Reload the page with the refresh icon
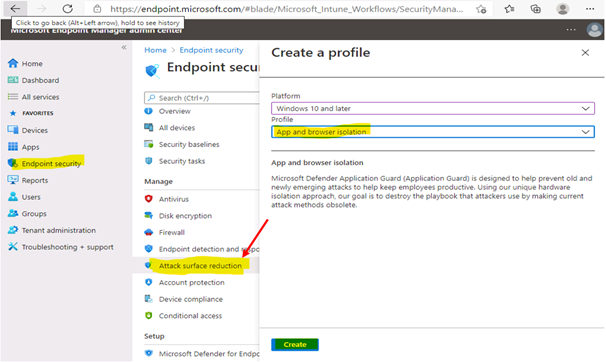The height and width of the screenshot is (362, 606). [68, 8]
